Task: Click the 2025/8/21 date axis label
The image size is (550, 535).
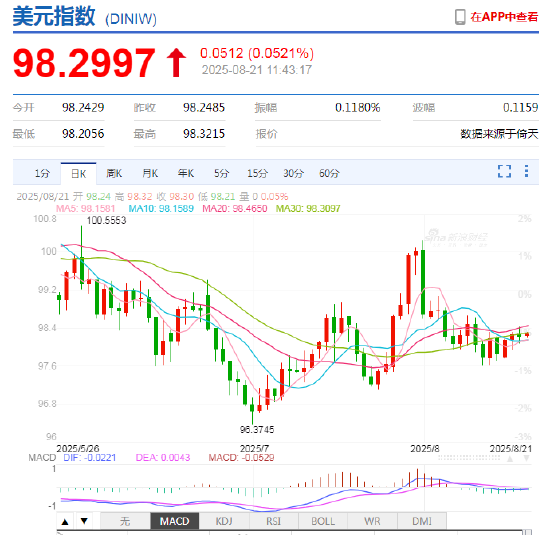Action: coord(511,448)
